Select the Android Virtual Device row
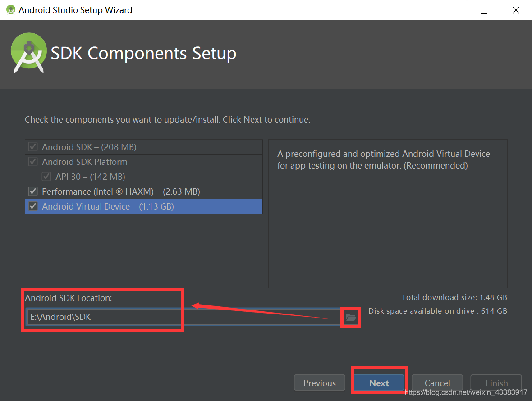 (143, 206)
